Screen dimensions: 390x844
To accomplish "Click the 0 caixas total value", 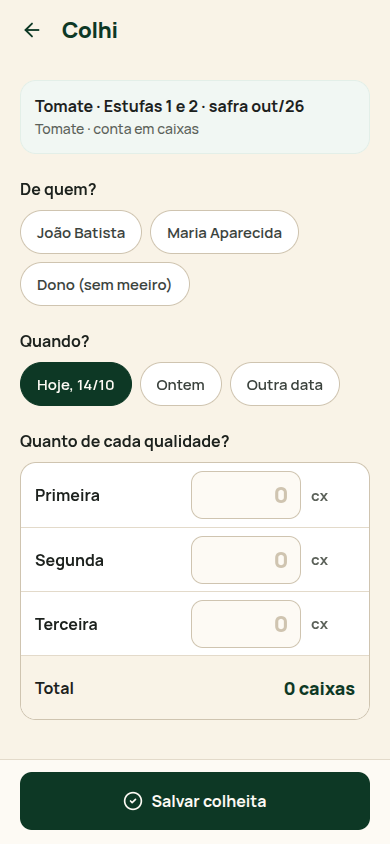I will tap(320, 688).
